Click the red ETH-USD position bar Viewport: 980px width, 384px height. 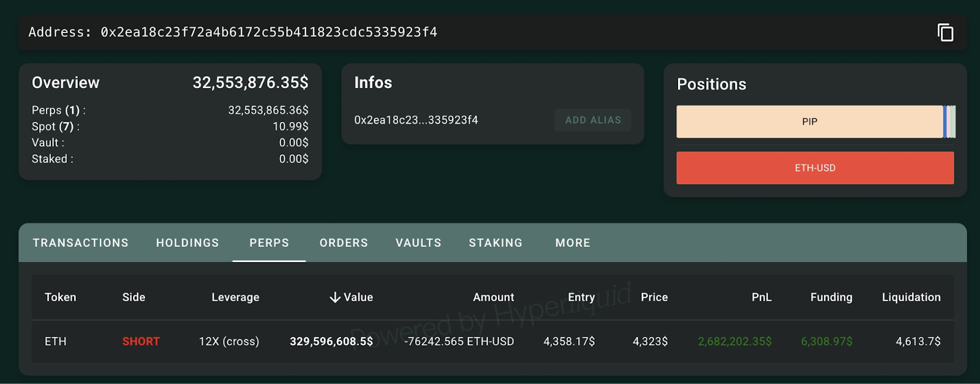(x=815, y=168)
